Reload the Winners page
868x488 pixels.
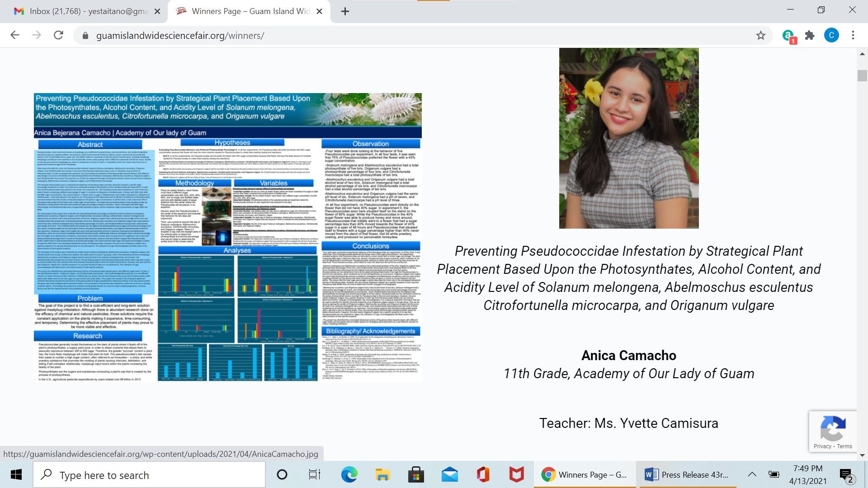[58, 35]
